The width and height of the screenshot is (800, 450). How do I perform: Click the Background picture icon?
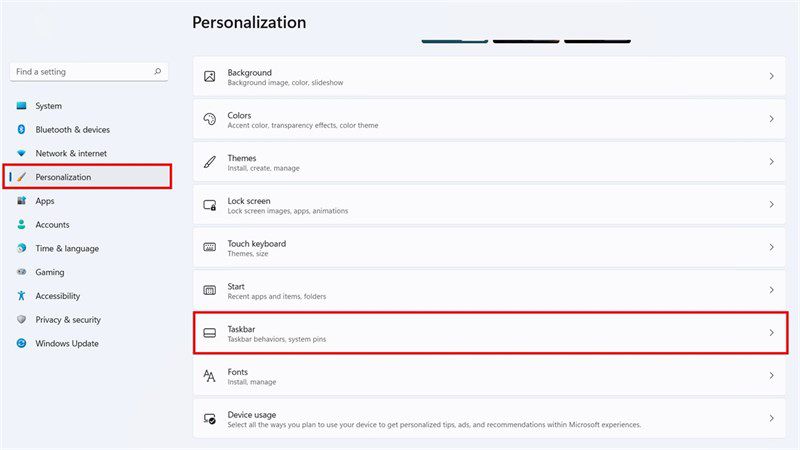click(210, 77)
